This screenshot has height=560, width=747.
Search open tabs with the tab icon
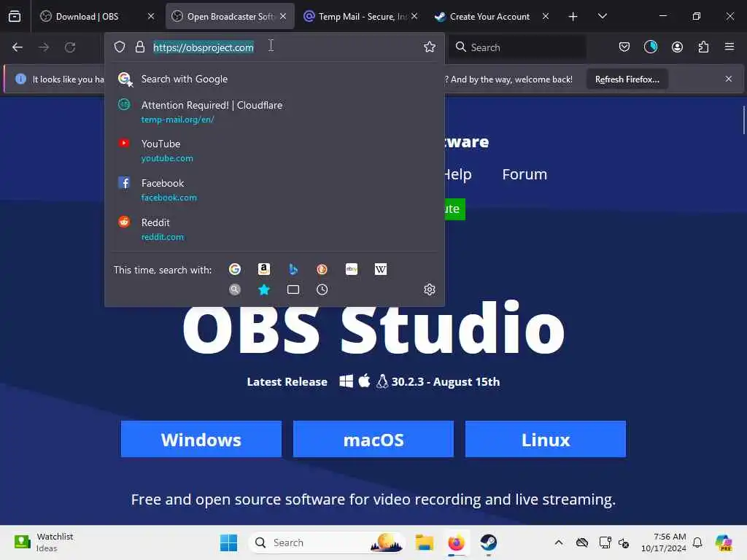[293, 289]
